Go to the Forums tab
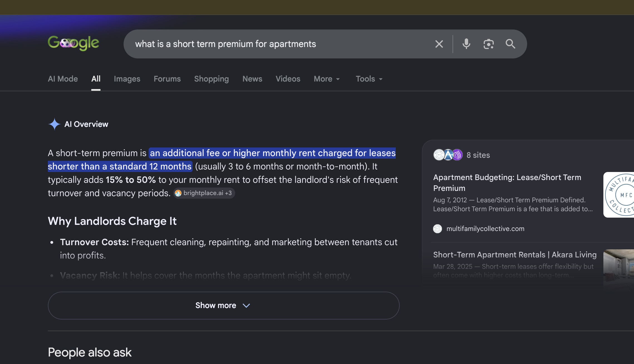The height and width of the screenshot is (364, 634). pyautogui.click(x=167, y=79)
